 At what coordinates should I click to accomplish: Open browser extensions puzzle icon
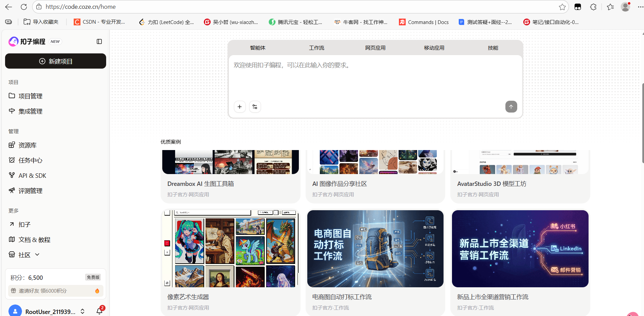[x=593, y=7]
